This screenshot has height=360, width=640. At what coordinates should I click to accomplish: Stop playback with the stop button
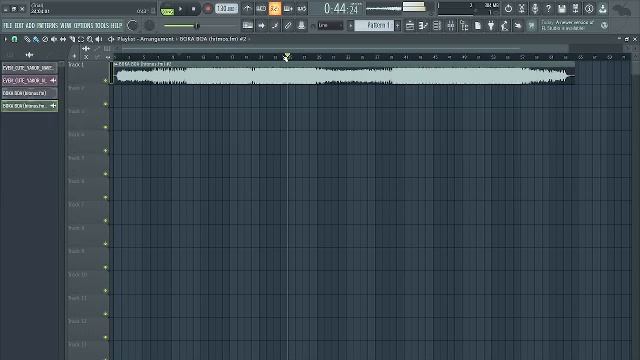pos(193,9)
